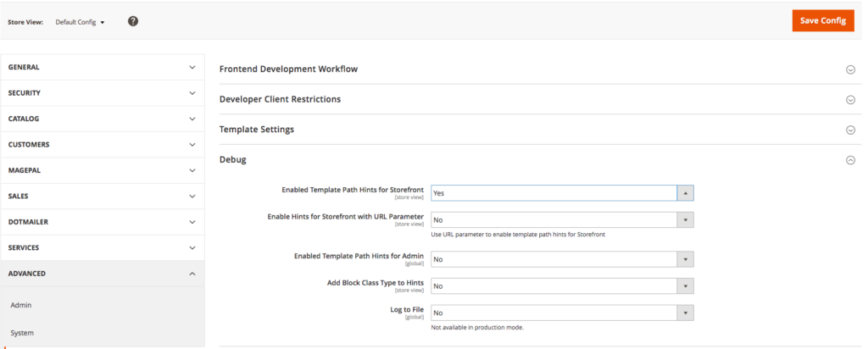The height and width of the screenshot is (349, 868).
Task: Open the Store View Default Config switcher
Action: [80, 23]
